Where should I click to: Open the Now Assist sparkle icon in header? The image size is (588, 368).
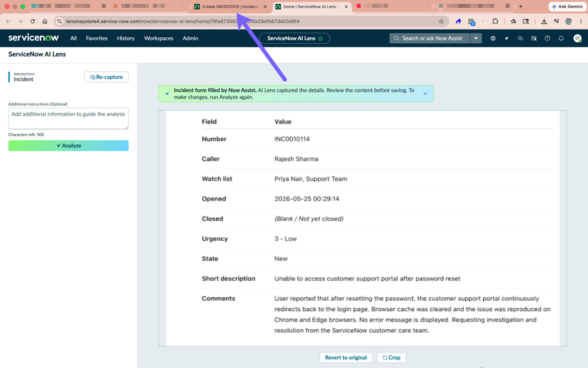pyautogui.click(x=506, y=38)
